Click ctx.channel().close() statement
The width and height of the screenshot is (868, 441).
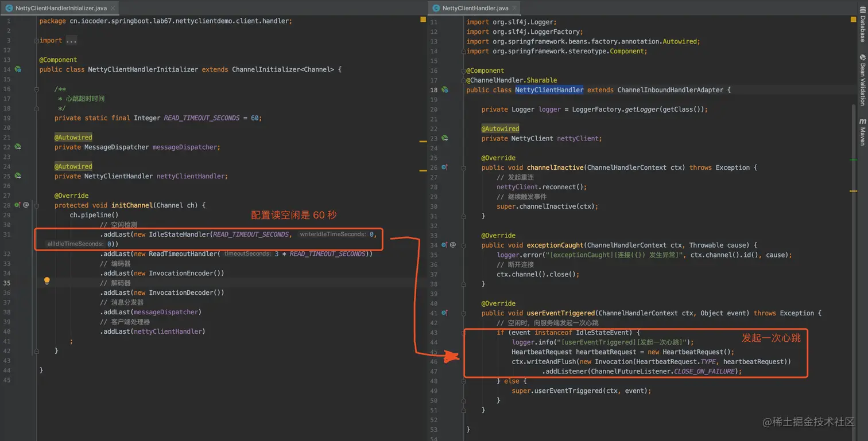click(538, 274)
